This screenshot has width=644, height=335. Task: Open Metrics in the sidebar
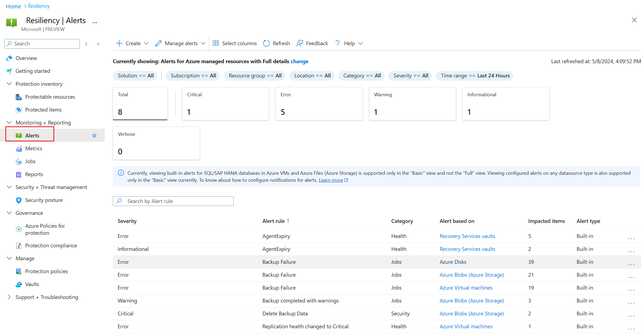[34, 148]
